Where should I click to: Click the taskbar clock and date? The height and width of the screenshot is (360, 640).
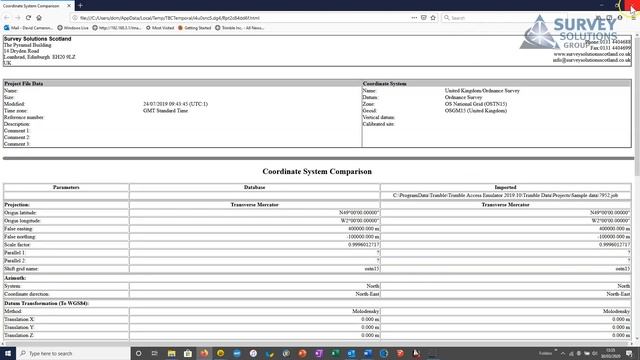click(x=611, y=353)
